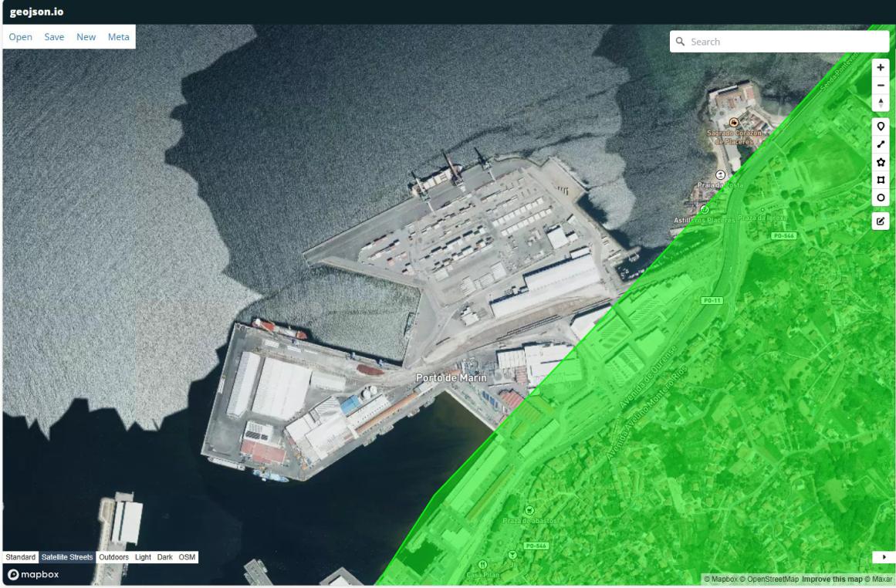Select the draw polygon tool
Screen dimensions: 896x588
pyautogui.click(x=880, y=162)
